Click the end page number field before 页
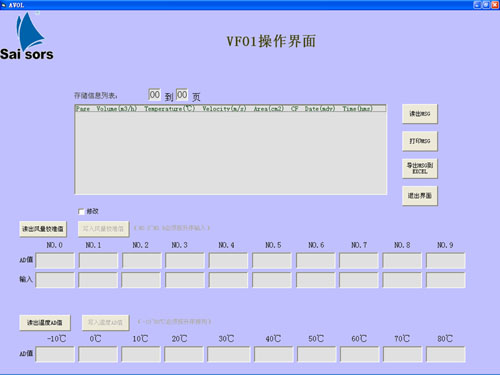 (x=182, y=95)
